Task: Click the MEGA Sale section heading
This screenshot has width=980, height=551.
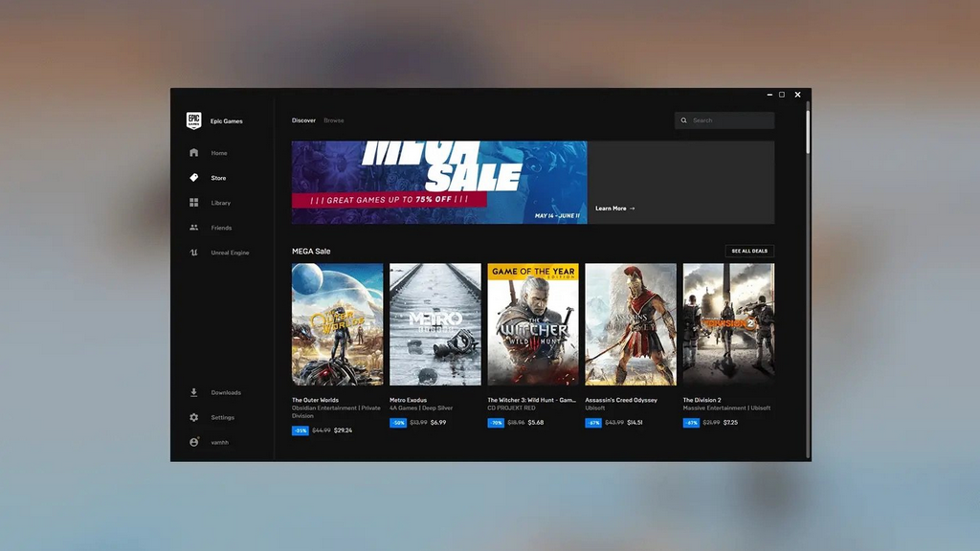Action: point(311,252)
